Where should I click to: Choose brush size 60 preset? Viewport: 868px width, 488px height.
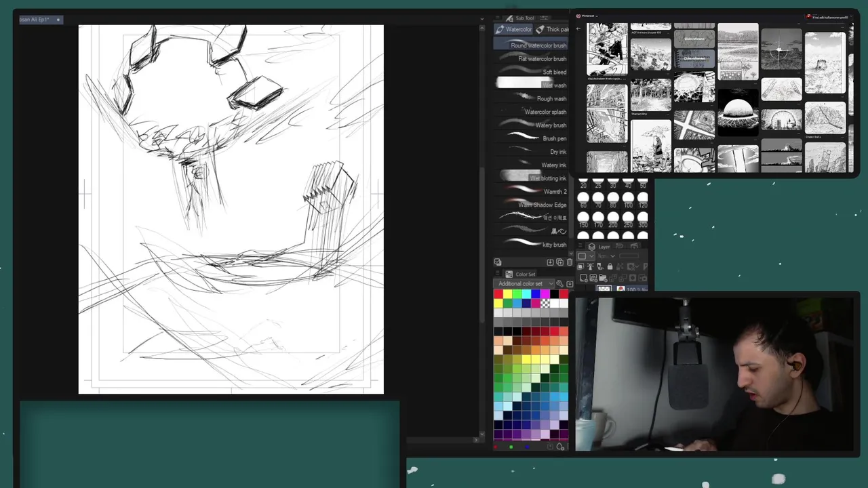[x=583, y=198]
